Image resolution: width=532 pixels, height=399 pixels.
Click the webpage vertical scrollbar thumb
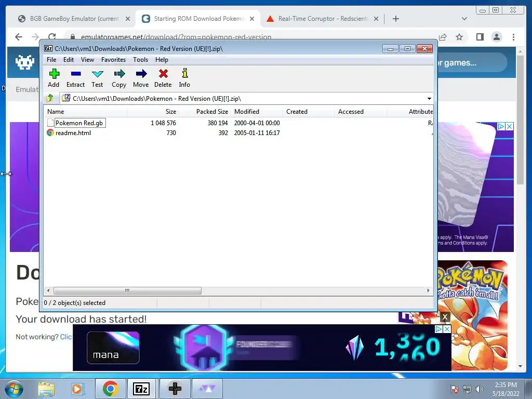click(x=521, y=119)
